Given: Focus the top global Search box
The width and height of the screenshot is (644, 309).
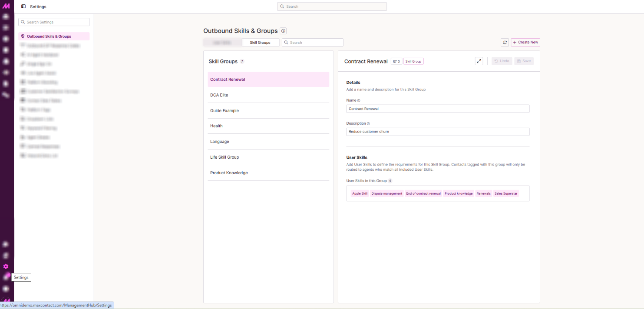Looking at the screenshot, I should (332, 7).
